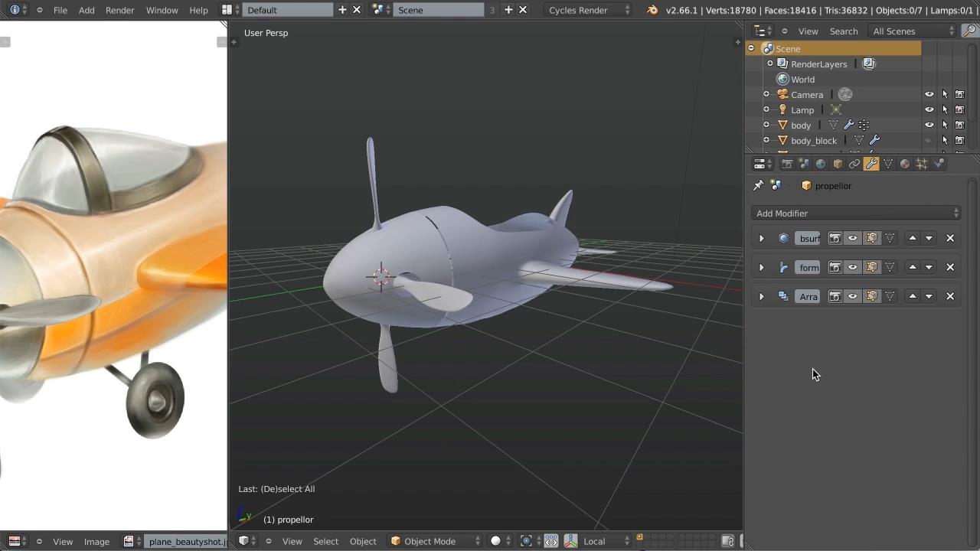
Task: Toggle body visibility eye in outliner
Action: (x=929, y=125)
